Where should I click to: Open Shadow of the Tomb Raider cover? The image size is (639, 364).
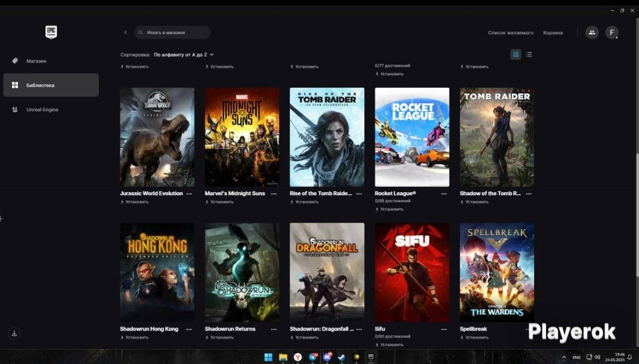point(497,137)
